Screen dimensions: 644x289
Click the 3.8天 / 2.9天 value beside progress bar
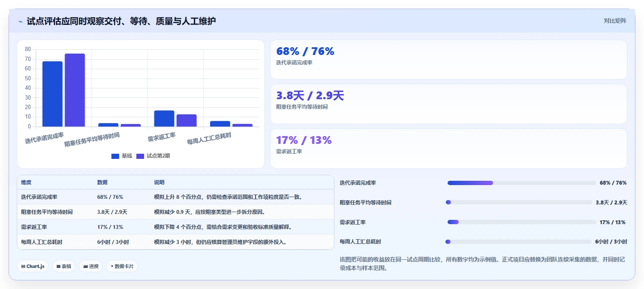pos(611,202)
